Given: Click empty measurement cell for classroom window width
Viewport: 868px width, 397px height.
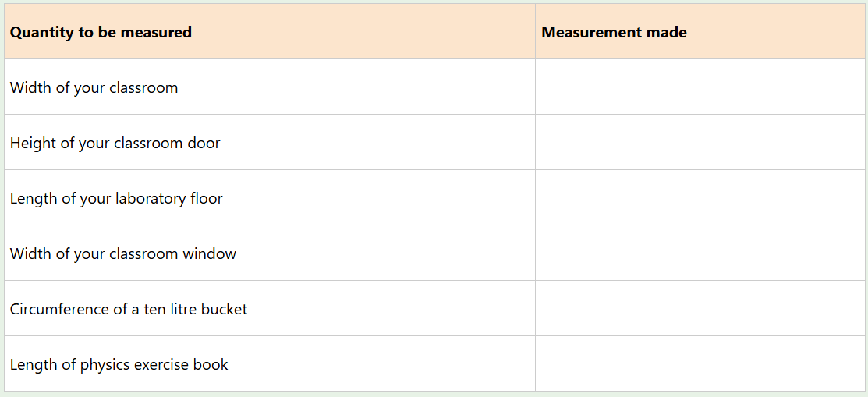Looking at the screenshot, I should click(x=700, y=253).
